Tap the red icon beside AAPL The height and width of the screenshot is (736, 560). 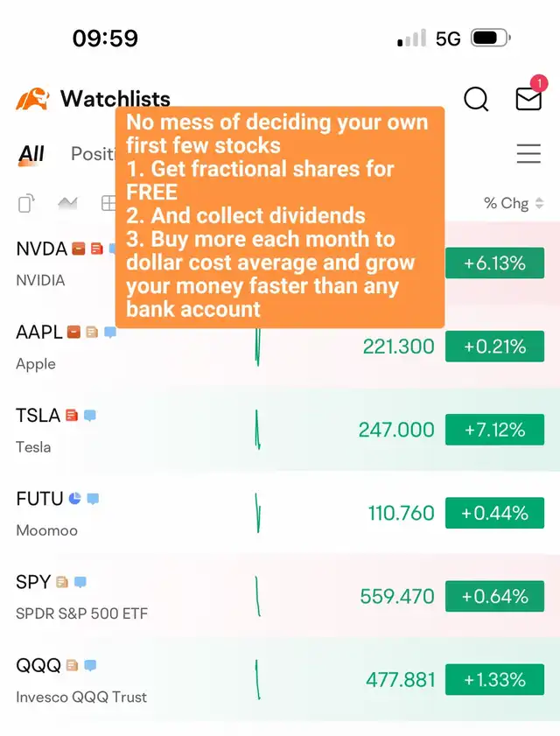pos(74,333)
